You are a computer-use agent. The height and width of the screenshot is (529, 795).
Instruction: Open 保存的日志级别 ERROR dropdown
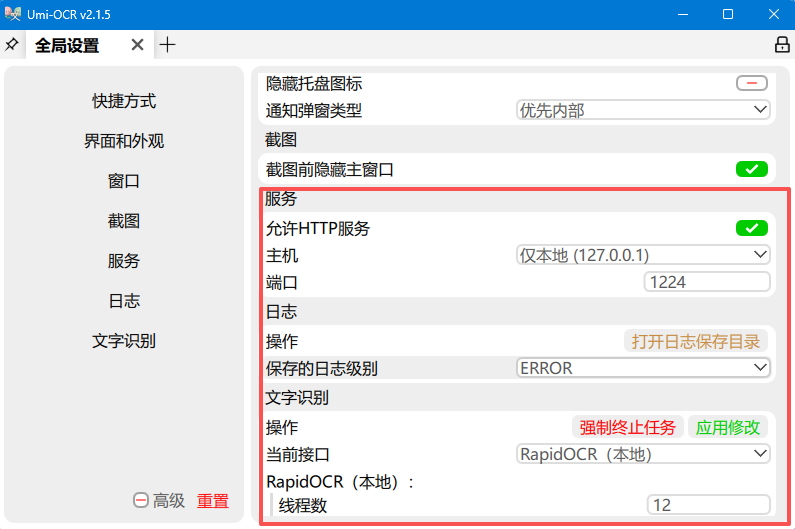(643, 368)
